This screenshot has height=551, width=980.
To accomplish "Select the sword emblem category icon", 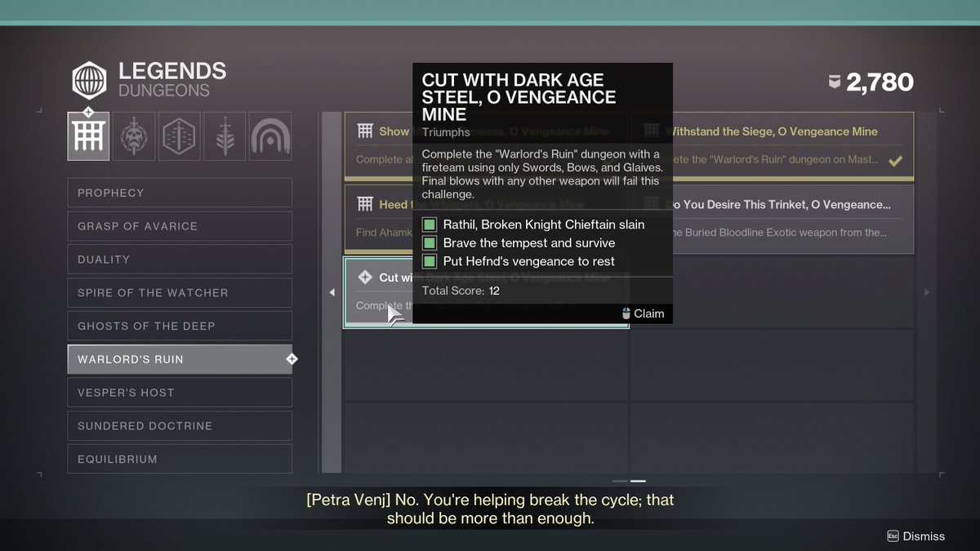I will (225, 136).
